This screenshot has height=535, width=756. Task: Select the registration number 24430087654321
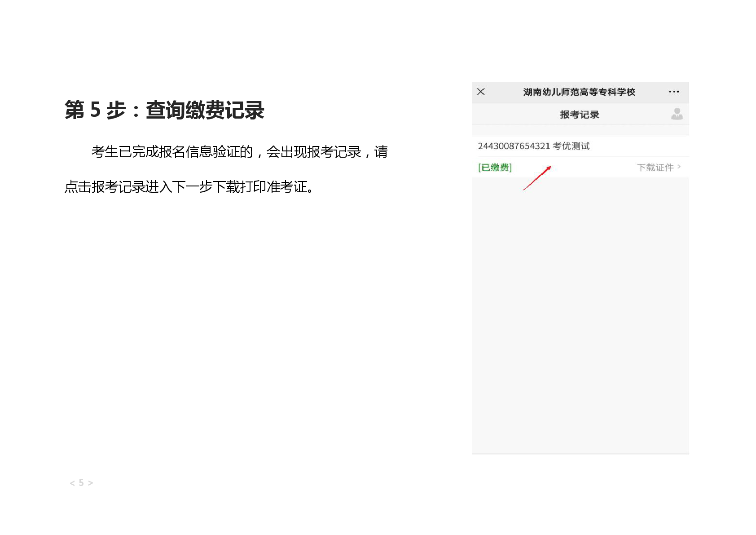pyautogui.click(x=514, y=146)
